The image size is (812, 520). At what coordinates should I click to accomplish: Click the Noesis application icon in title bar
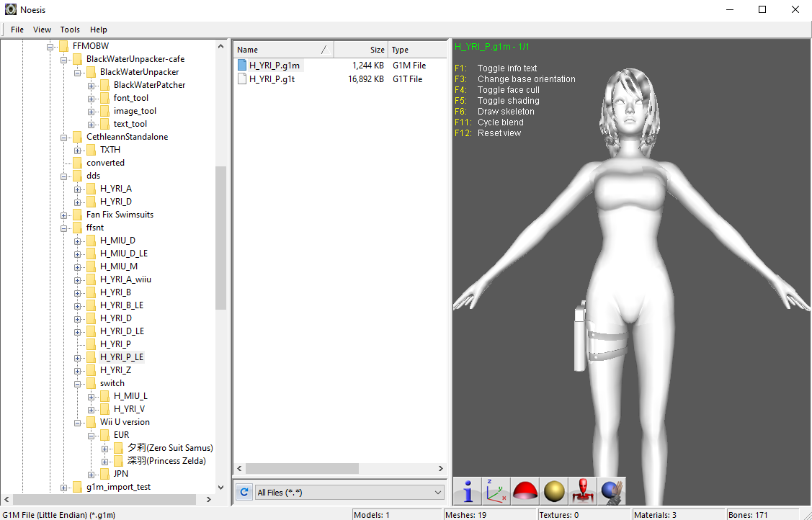point(10,9)
